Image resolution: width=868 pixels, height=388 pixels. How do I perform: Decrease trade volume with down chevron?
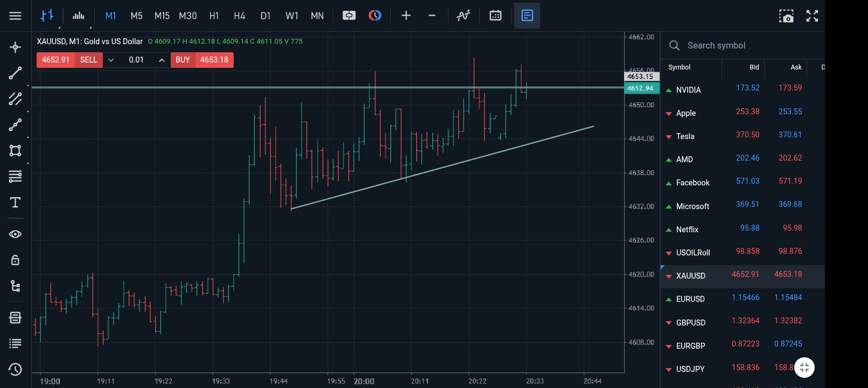[x=111, y=60]
